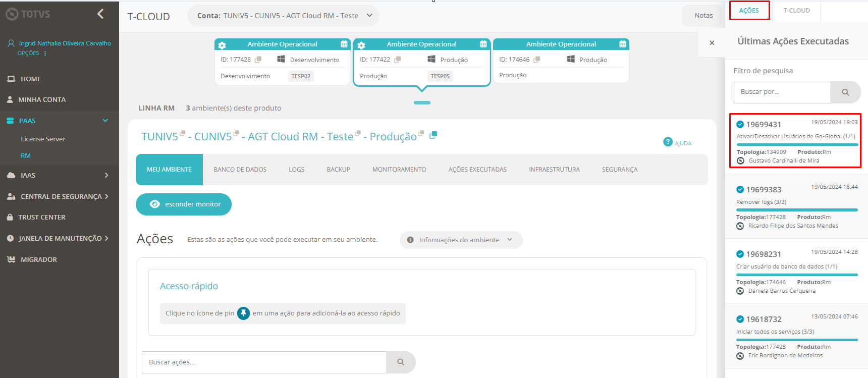Open calendar icon of environment 177422
Image resolution: width=868 pixels, height=378 pixels.
[x=483, y=44]
